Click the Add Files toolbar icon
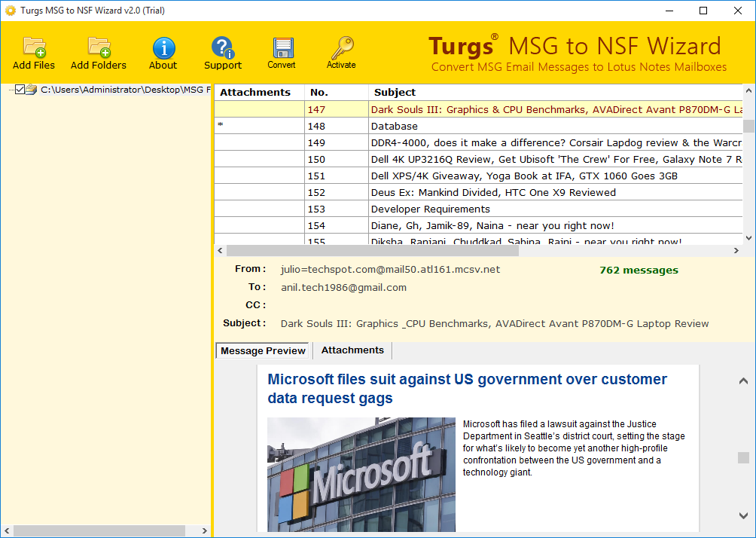 [34, 53]
